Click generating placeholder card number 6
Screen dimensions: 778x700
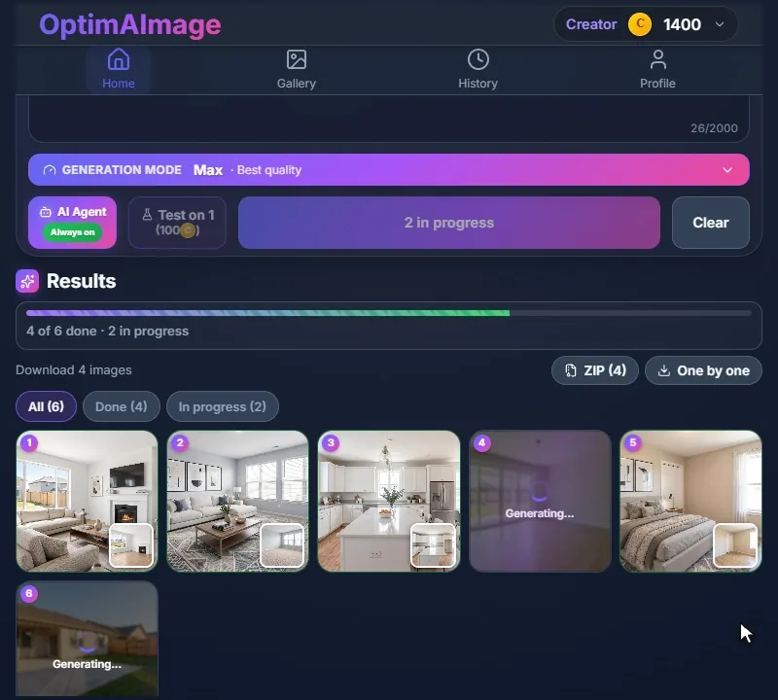click(87, 639)
